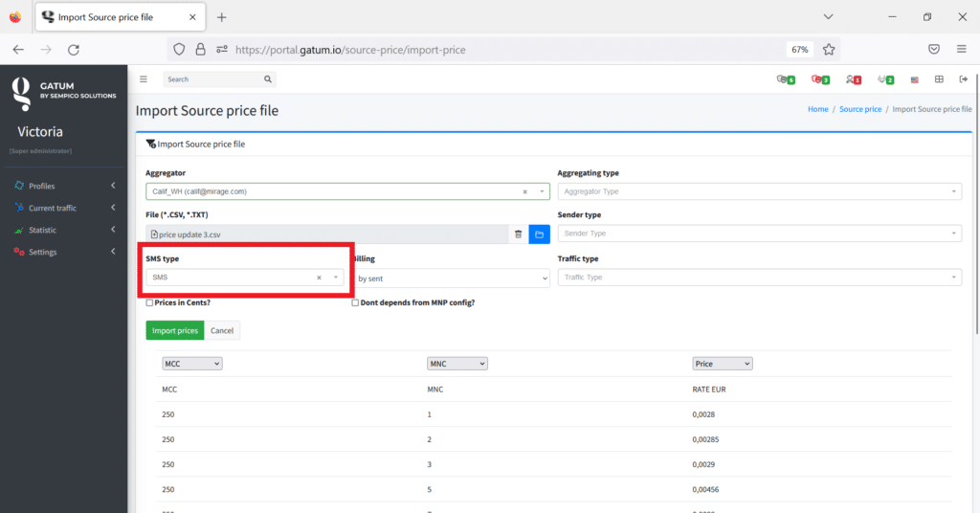Click the green Import prices button
Screen dimensions: 980x513
click(x=175, y=330)
